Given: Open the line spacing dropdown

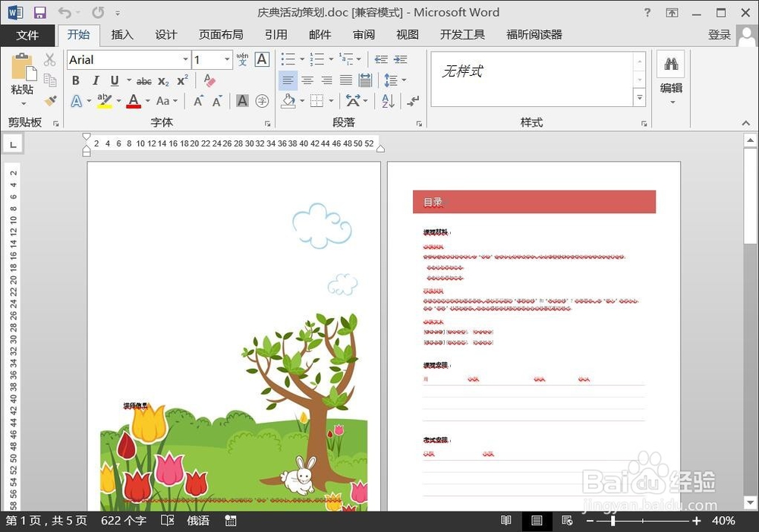Looking at the screenshot, I should tap(404, 80).
